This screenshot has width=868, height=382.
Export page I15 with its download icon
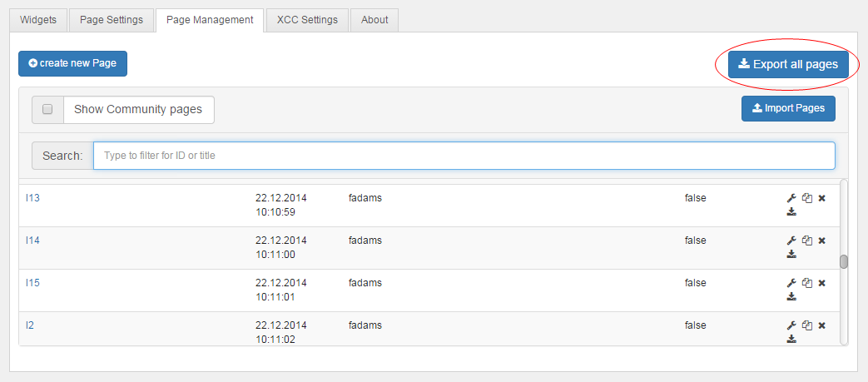pos(791,296)
